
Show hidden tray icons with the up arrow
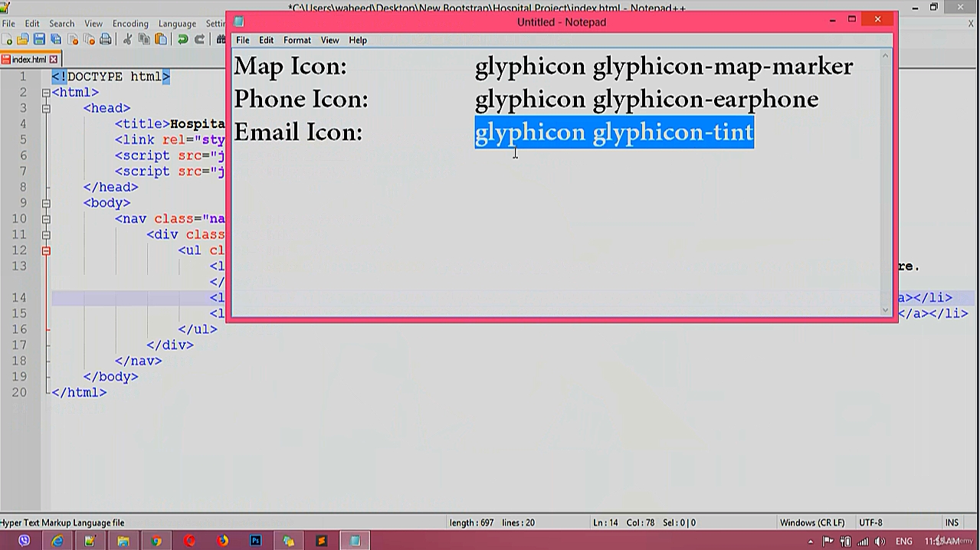coord(811,542)
